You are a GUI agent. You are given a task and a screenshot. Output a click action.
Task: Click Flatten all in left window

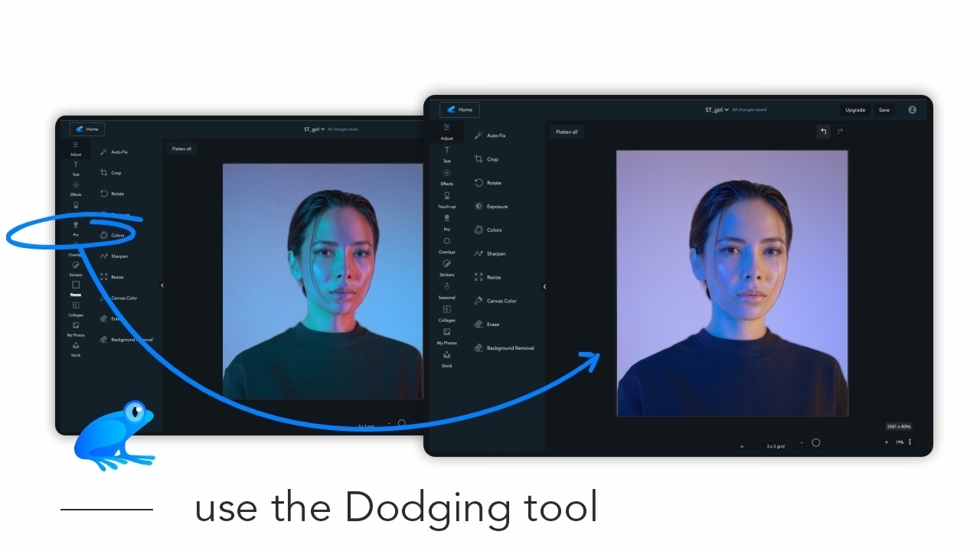tap(181, 148)
